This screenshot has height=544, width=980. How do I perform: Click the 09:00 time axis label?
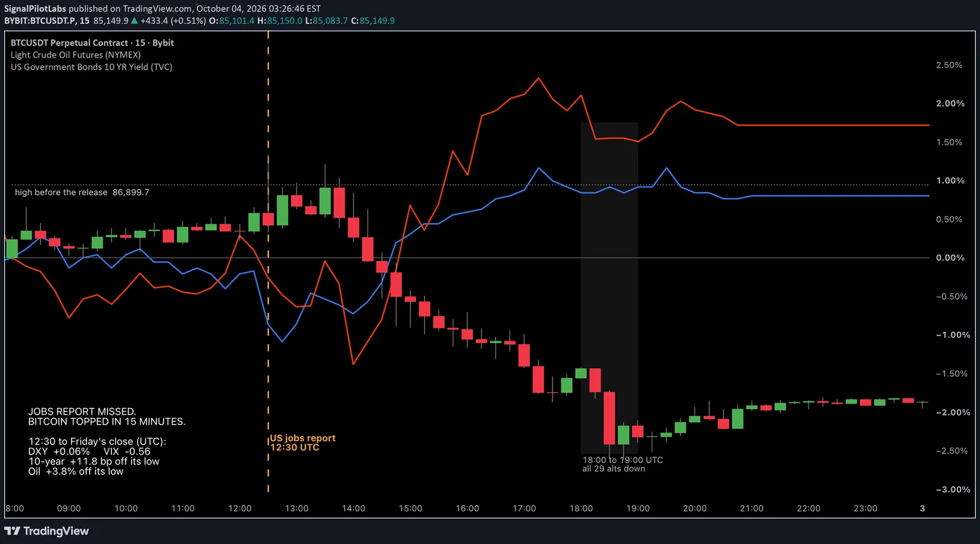pyautogui.click(x=69, y=508)
